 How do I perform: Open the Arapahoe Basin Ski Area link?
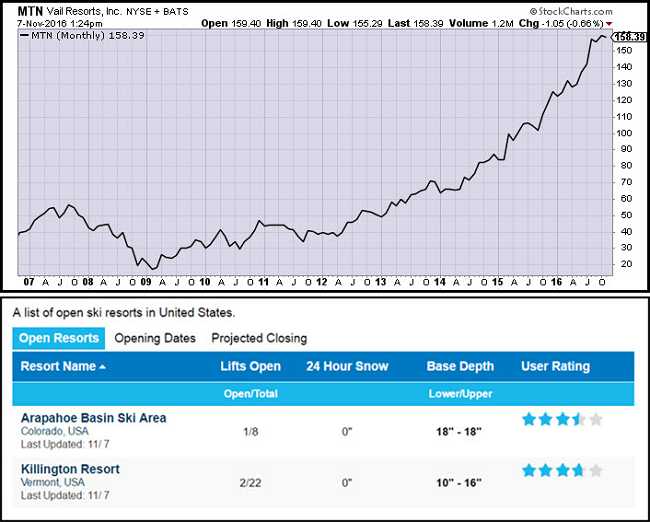click(x=93, y=418)
